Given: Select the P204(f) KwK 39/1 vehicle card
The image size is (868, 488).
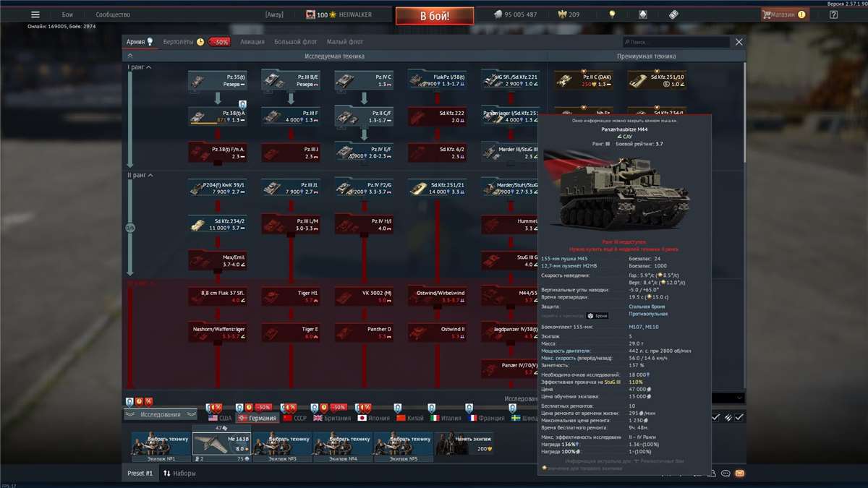Looking at the screenshot, I should click(218, 189).
